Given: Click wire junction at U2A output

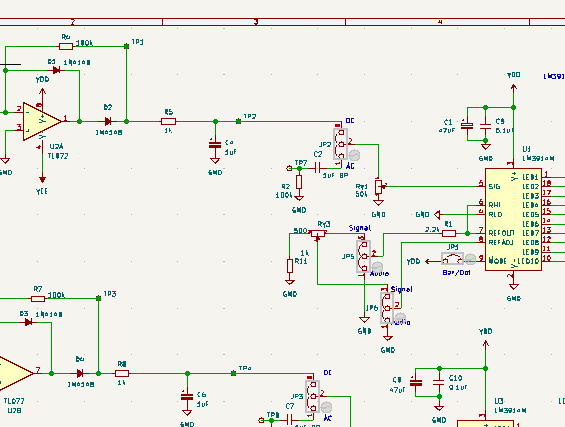Looking at the screenshot, I should click(79, 121).
